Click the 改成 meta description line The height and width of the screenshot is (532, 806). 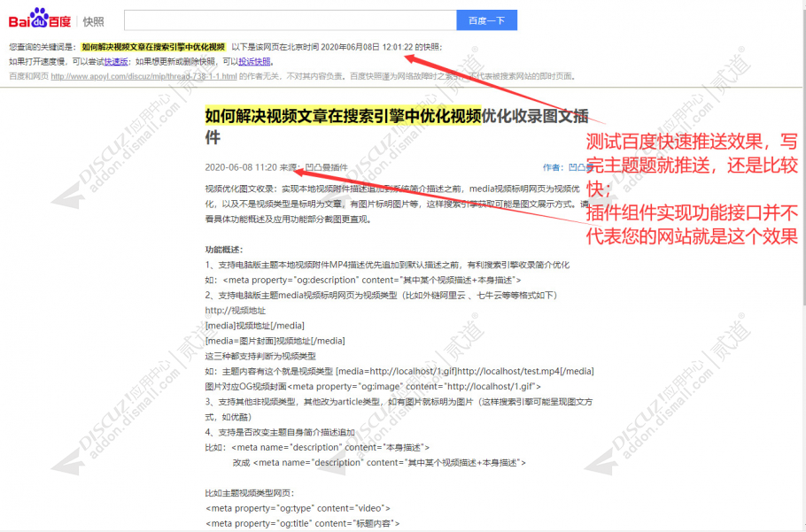(x=379, y=463)
